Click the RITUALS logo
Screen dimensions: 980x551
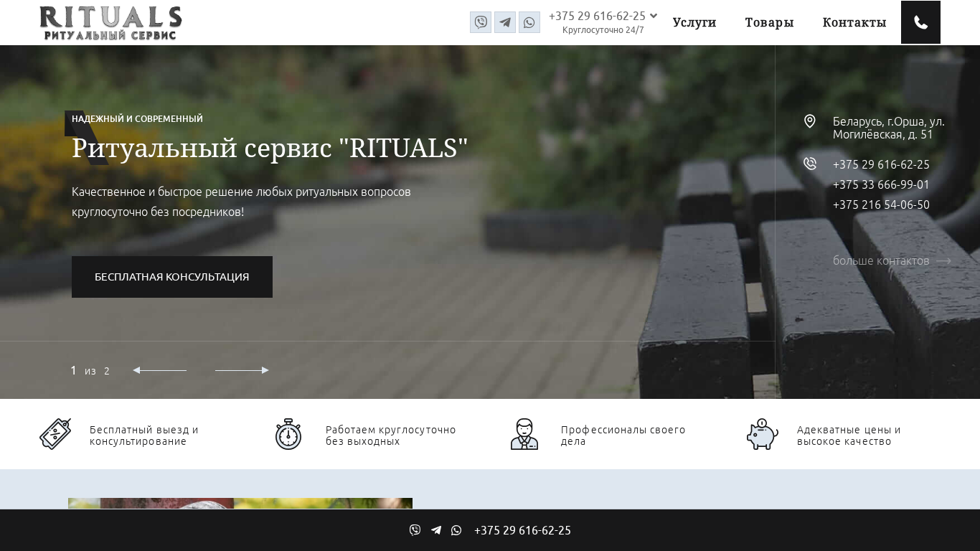(110, 23)
